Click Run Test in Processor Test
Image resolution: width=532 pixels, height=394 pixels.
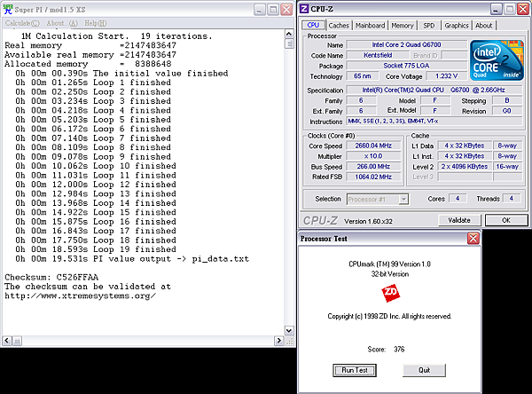tap(355, 370)
